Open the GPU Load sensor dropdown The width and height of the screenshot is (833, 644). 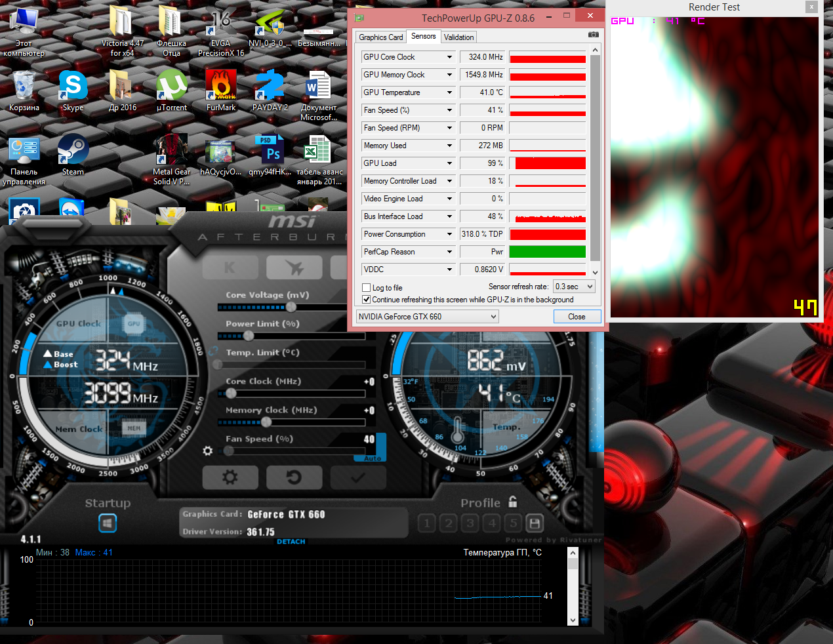449,163
